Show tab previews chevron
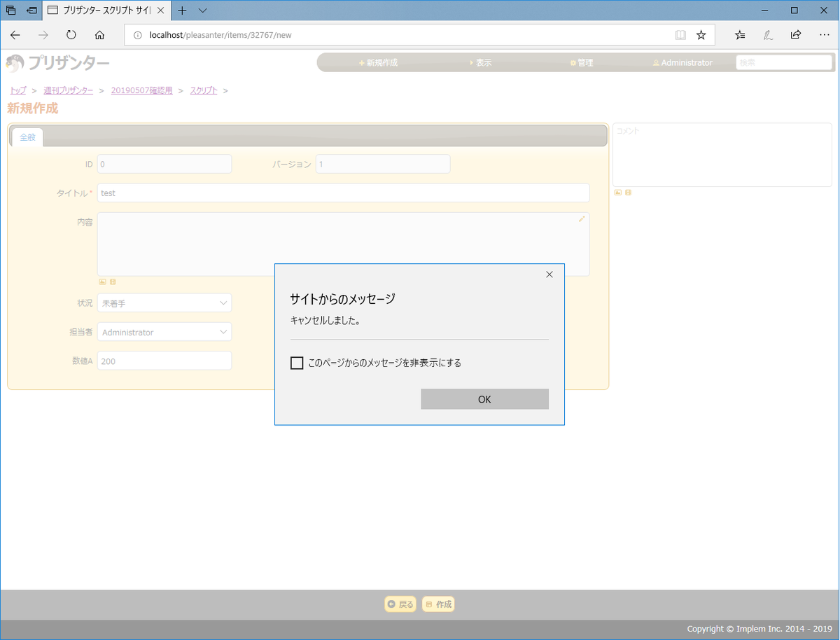 [x=203, y=11]
